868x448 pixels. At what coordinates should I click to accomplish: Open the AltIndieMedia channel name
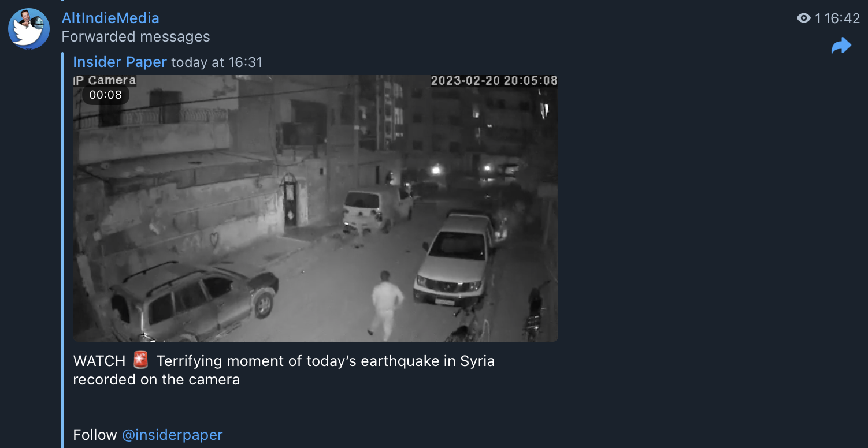tap(110, 18)
